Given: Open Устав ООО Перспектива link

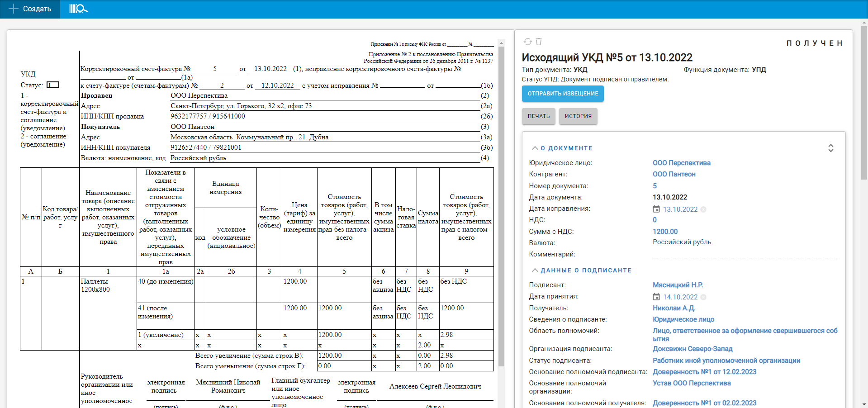Looking at the screenshot, I should [692, 383].
